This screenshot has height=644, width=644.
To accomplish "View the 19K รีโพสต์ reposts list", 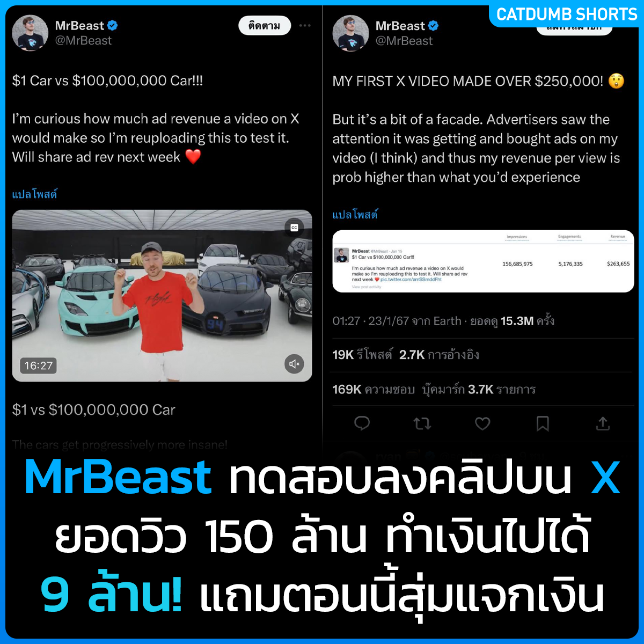I will click(x=362, y=355).
